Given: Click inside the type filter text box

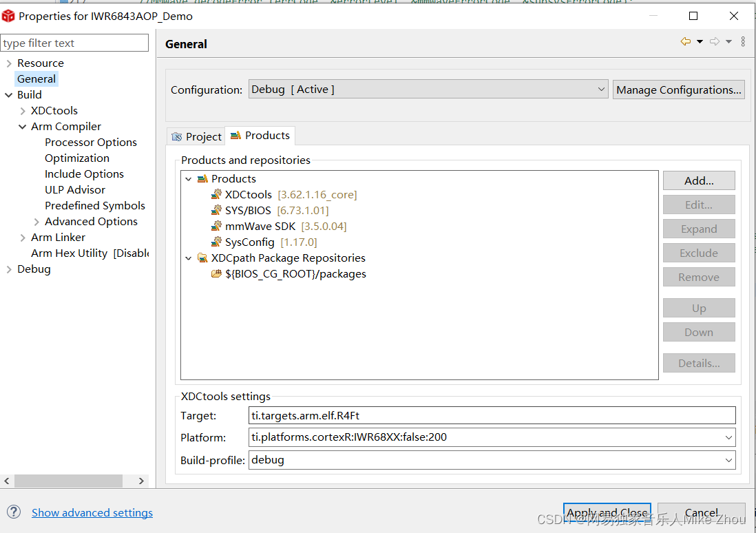Looking at the screenshot, I should tap(74, 42).
